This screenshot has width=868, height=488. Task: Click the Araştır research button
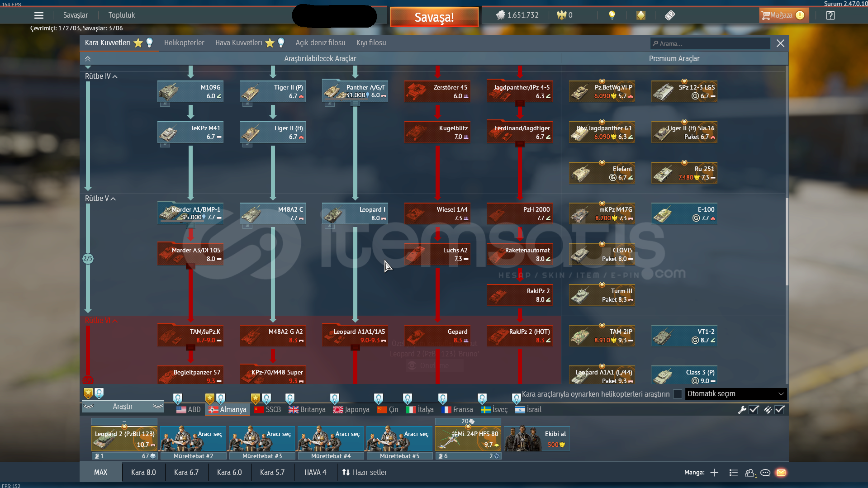click(x=123, y=406)
